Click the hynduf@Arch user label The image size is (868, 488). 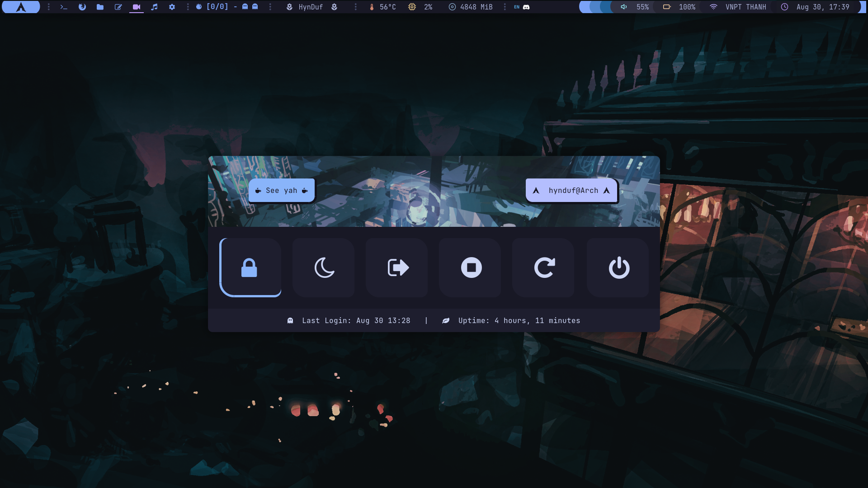pos(572,190)
